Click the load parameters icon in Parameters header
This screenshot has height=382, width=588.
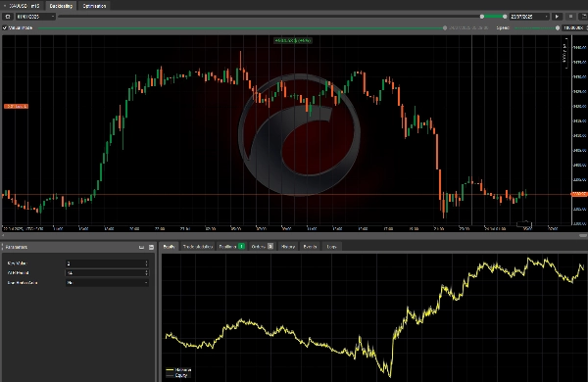[141, 247]
